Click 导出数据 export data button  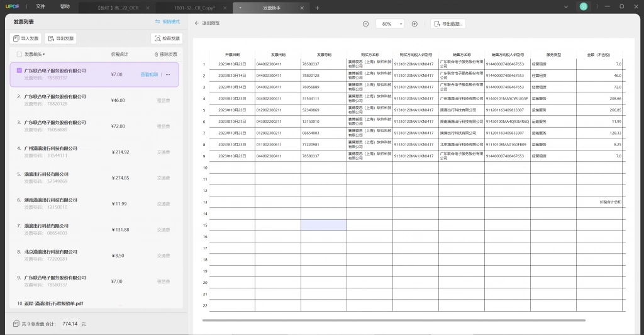[x=448, y=24]
